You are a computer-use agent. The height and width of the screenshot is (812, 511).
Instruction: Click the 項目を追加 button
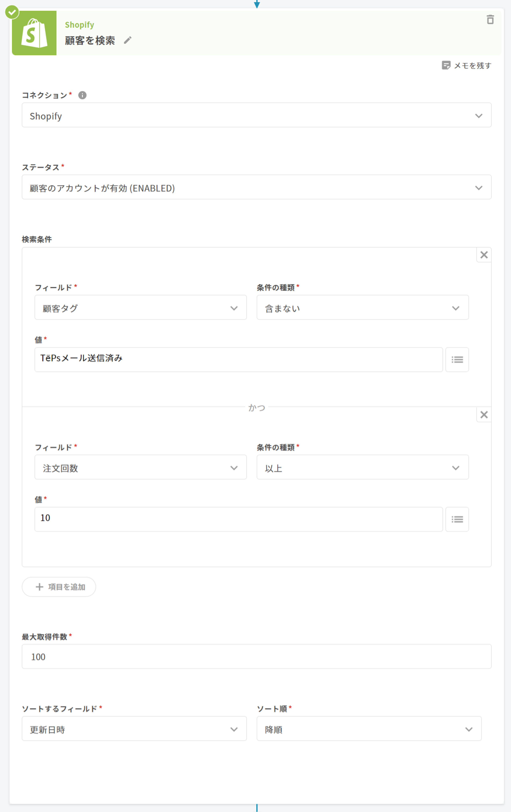coord(59,587)
